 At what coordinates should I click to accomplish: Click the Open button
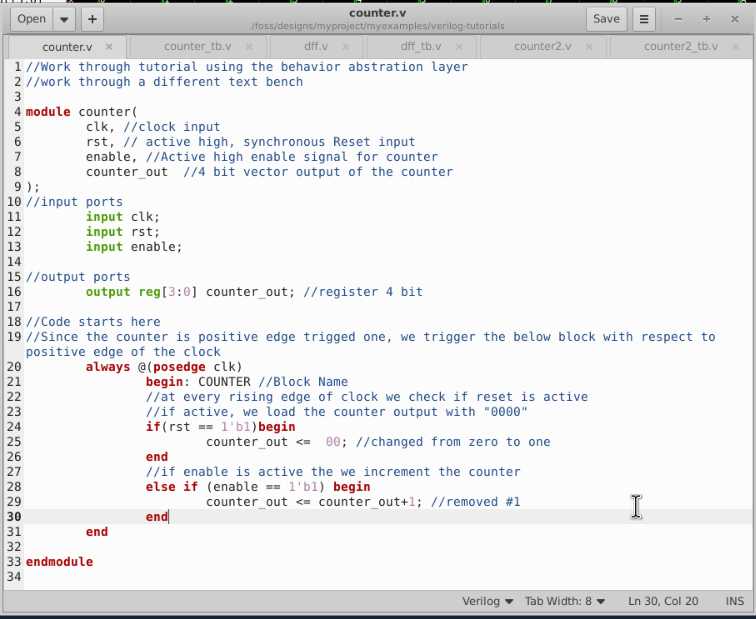tap(31, 19)
